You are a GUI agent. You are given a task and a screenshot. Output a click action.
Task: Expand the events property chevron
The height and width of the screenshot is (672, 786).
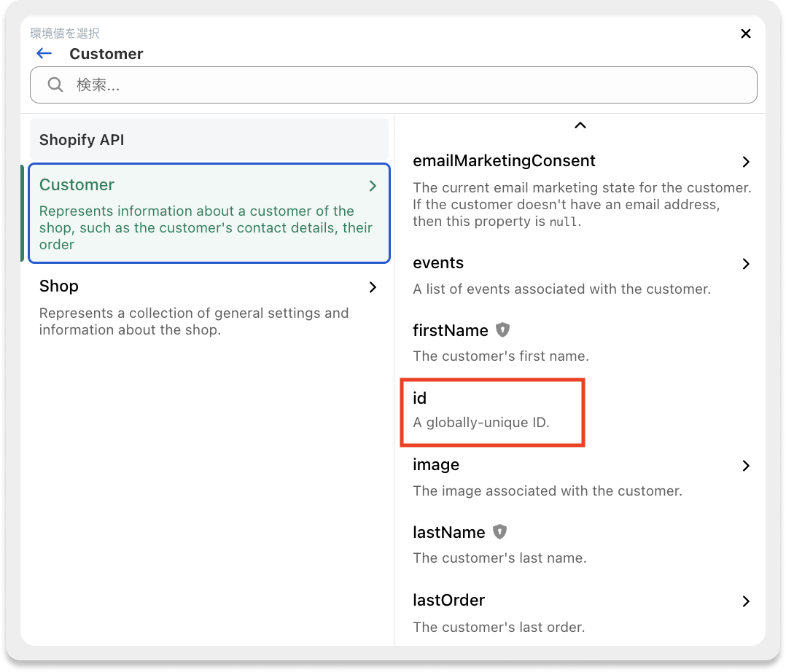point(745,264)
